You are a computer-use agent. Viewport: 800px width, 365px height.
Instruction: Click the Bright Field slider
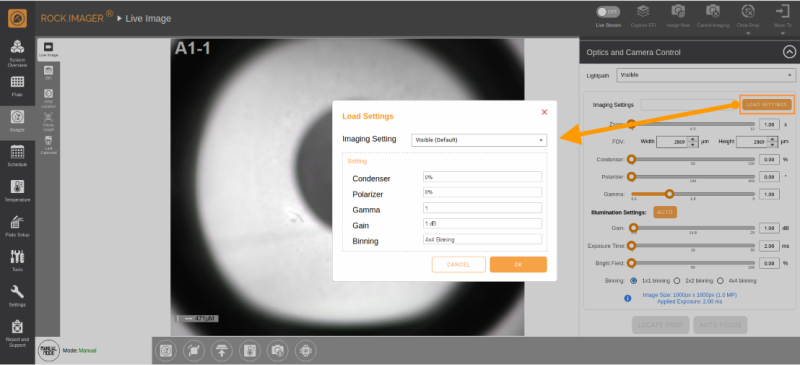pos(692,263)
